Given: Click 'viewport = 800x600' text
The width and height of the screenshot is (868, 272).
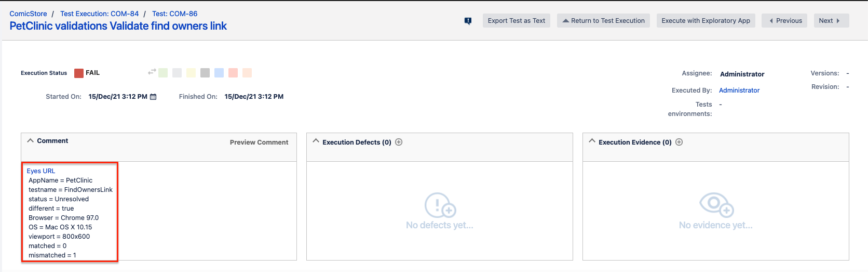Looking at the screenshot, I should [59, 237].
